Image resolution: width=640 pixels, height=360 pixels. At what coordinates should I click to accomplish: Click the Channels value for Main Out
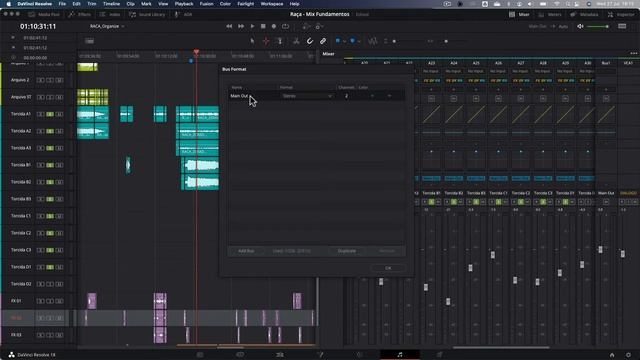point(347,96)
